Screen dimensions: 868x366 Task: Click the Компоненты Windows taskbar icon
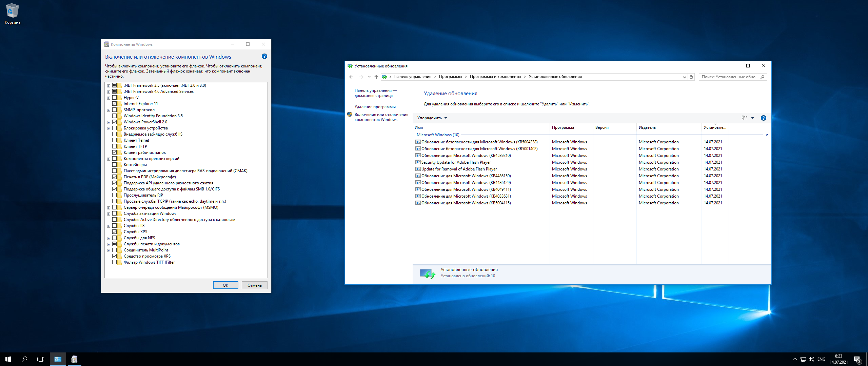click(74, 359)
